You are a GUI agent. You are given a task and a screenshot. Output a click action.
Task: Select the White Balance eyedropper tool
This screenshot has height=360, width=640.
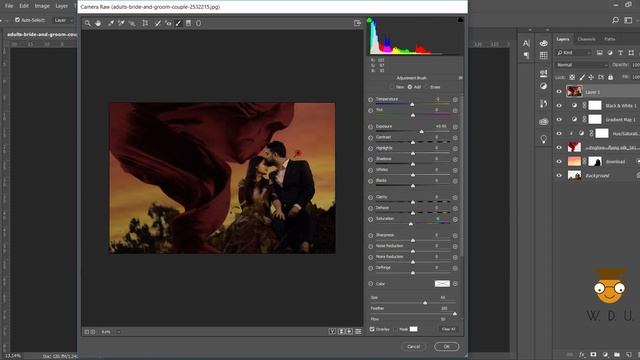111,23
